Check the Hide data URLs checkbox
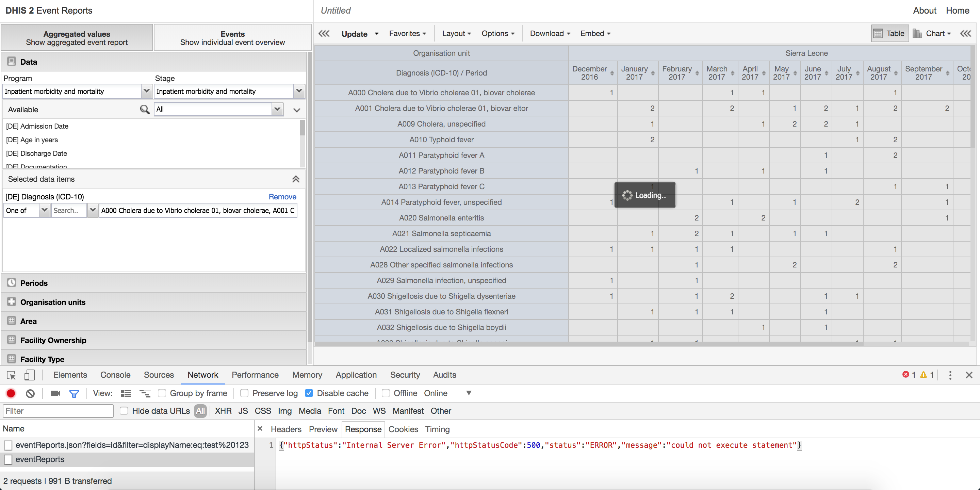Viewport: 980px width, 490px height. (x=124, y=411)
